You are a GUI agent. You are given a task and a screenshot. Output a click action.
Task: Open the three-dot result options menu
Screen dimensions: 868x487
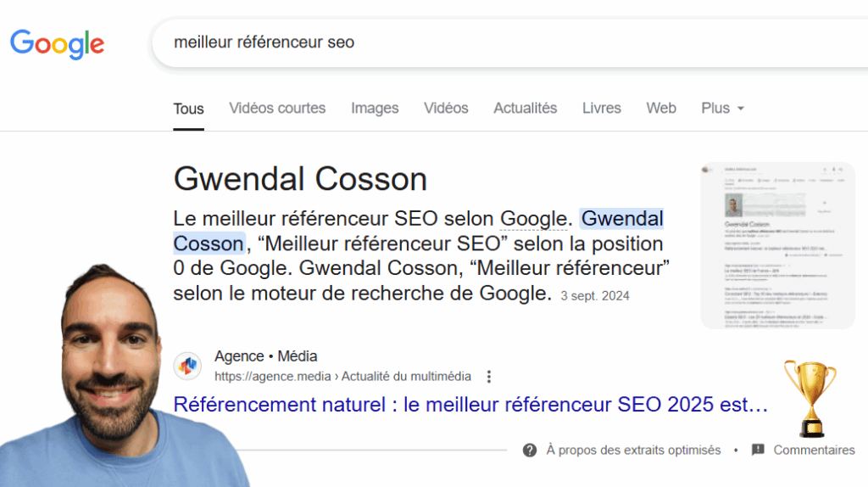pyautogui.click(x=489, y=377)
